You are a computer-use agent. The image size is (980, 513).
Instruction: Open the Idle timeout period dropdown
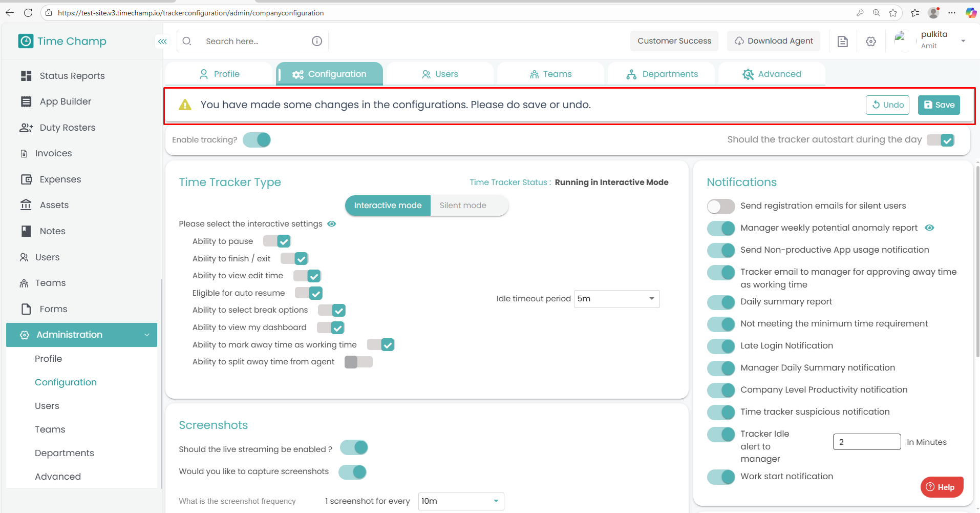pos(616,299)
